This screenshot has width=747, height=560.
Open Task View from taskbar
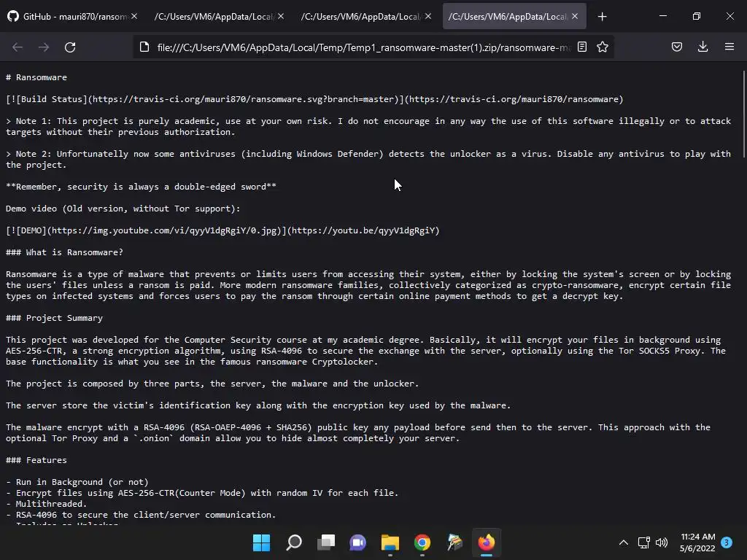pyautogui.click(x=326, y=542)
